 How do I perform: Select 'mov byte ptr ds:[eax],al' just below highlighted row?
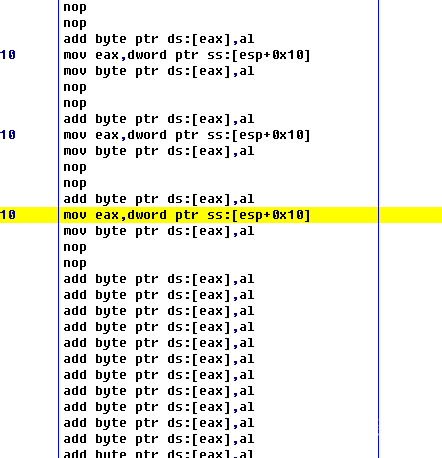(x=159, y=231)
